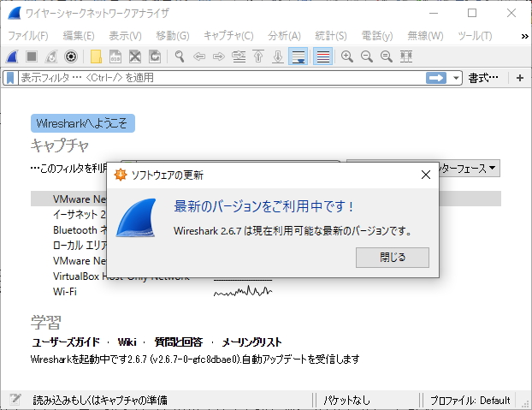This screenshot has width=532, height=410.
Task: Go back to previous packet arrow
Action: (x=199, y=56)
